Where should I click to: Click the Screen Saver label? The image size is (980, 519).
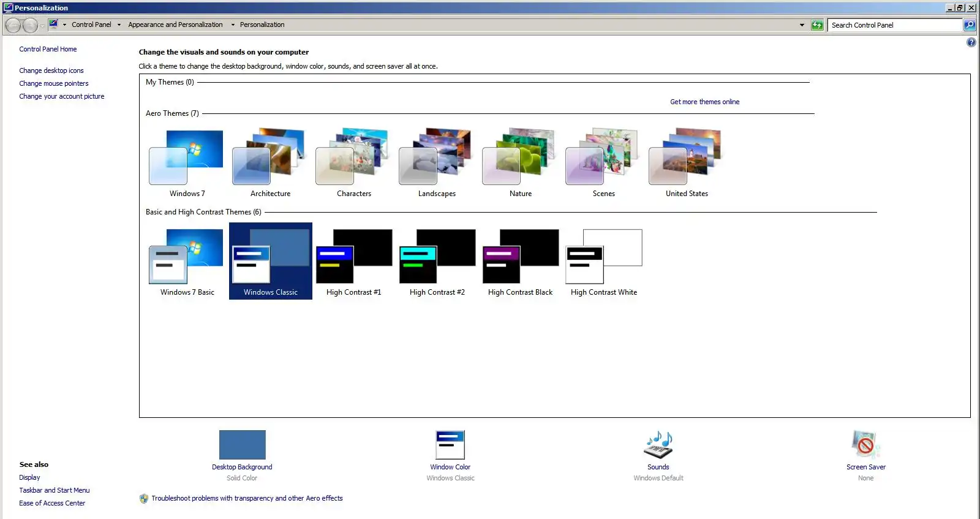point(866,467)
